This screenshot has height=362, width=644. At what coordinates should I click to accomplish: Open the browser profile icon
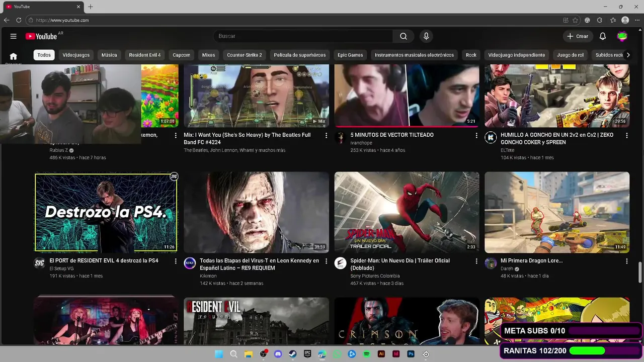(625, 20)
